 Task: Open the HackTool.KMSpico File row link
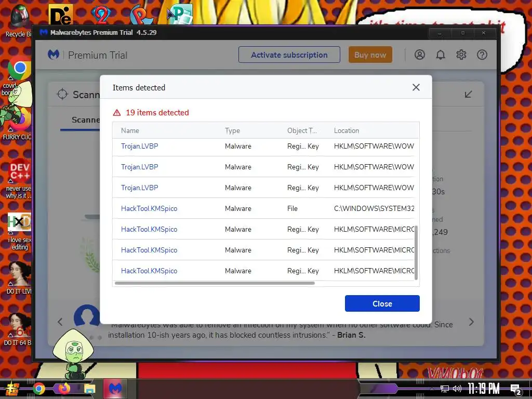click(x=149, y=208)
